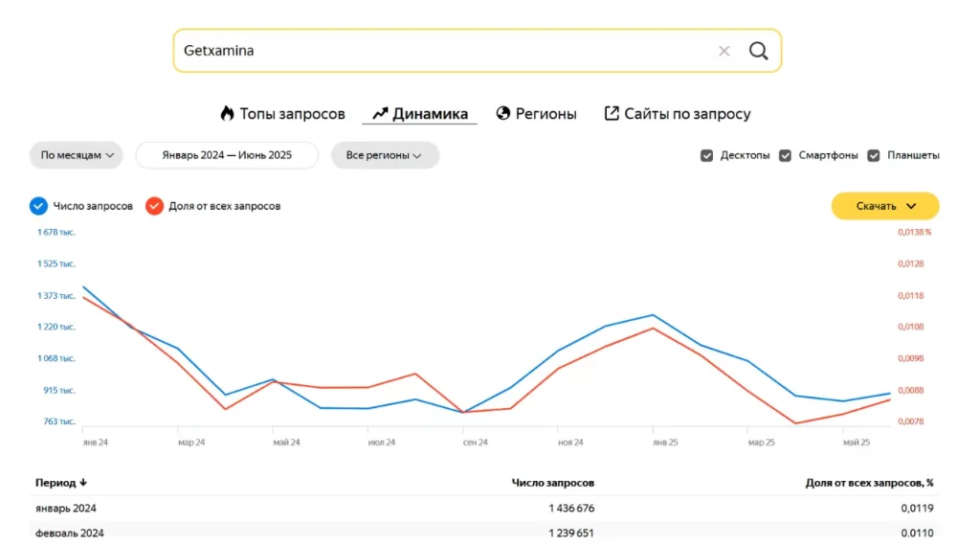This screenshot has height=546, width=980.
Task: Open the Регионы tab
Action: pyautogui.click(x=536, y=114)
